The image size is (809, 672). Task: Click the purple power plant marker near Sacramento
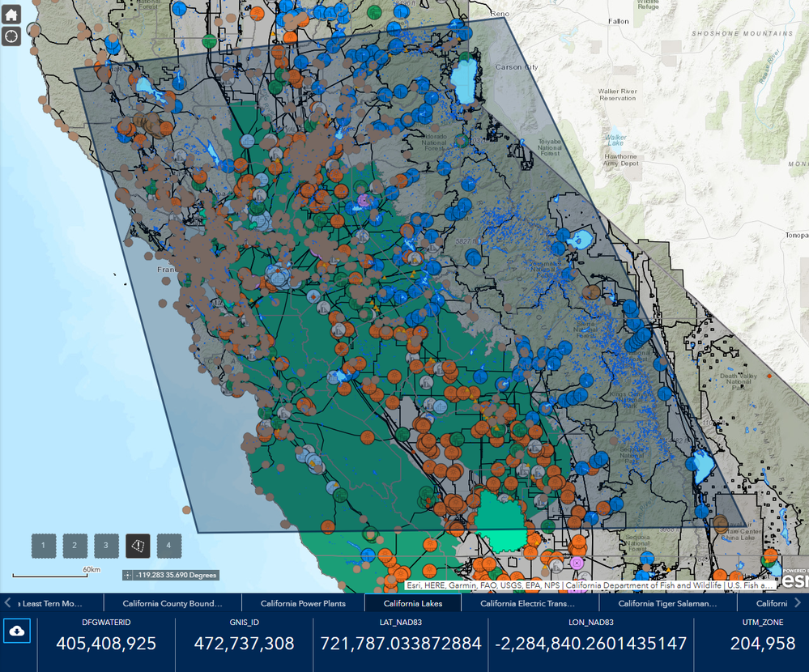click(364, 200)
